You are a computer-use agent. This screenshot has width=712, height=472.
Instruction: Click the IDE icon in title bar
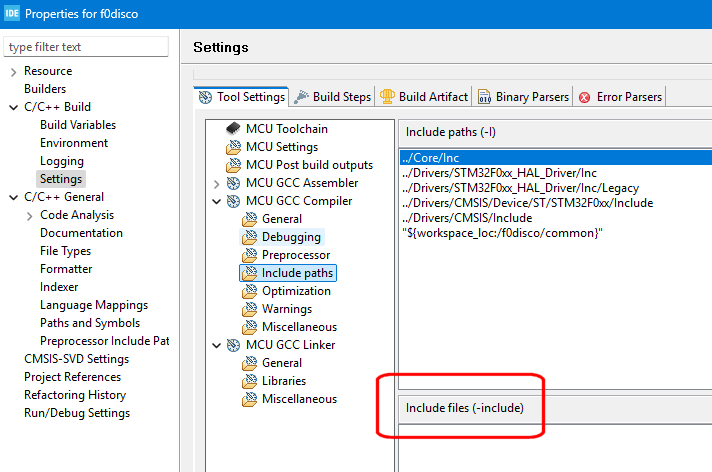[x=12, y=14]
